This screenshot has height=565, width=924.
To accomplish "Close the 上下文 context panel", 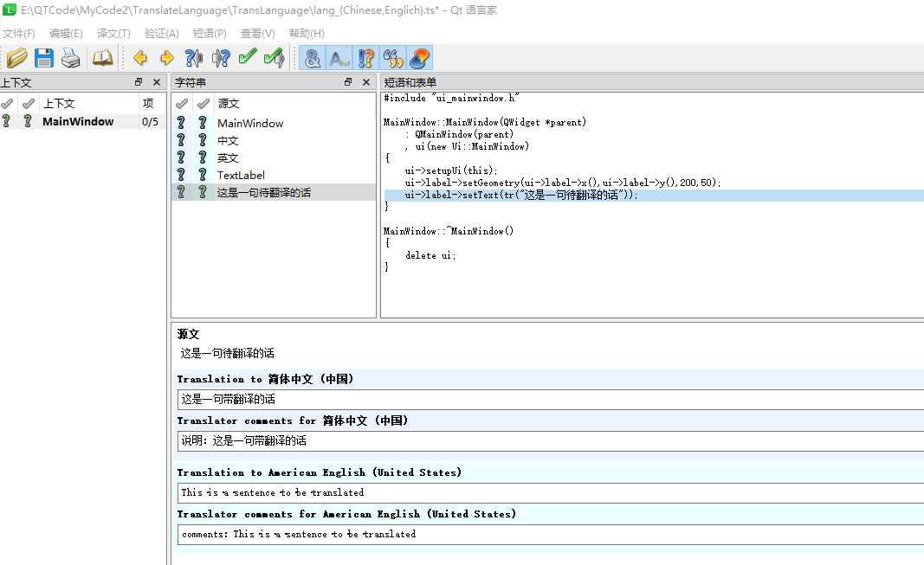I will pos(157,82).
